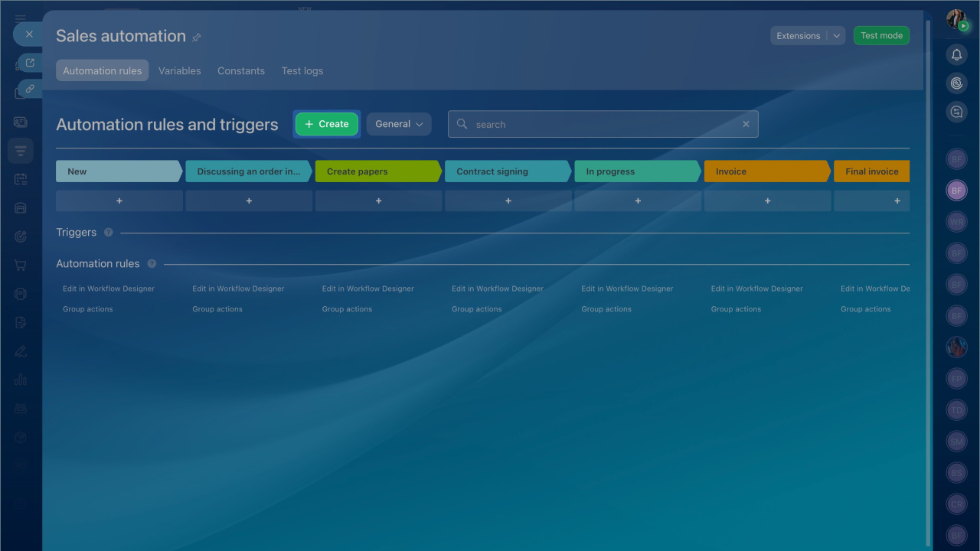Toggle Test mode
Screen dimensions: 980x551
tap(881, 36)
